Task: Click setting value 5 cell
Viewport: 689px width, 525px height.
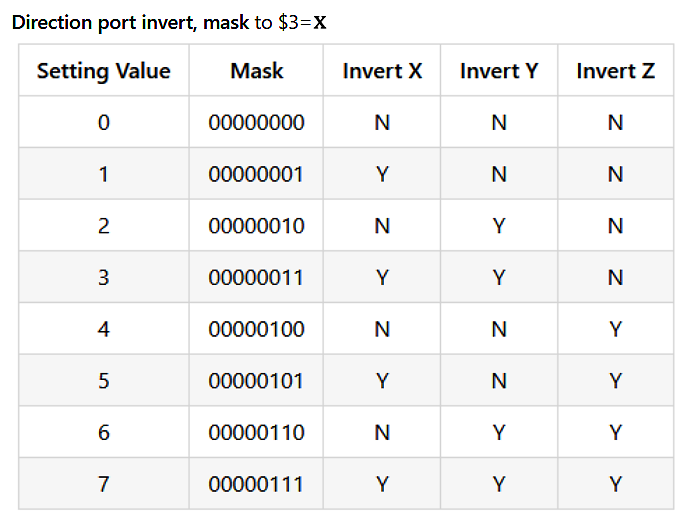Action: [x=104, y=381]
